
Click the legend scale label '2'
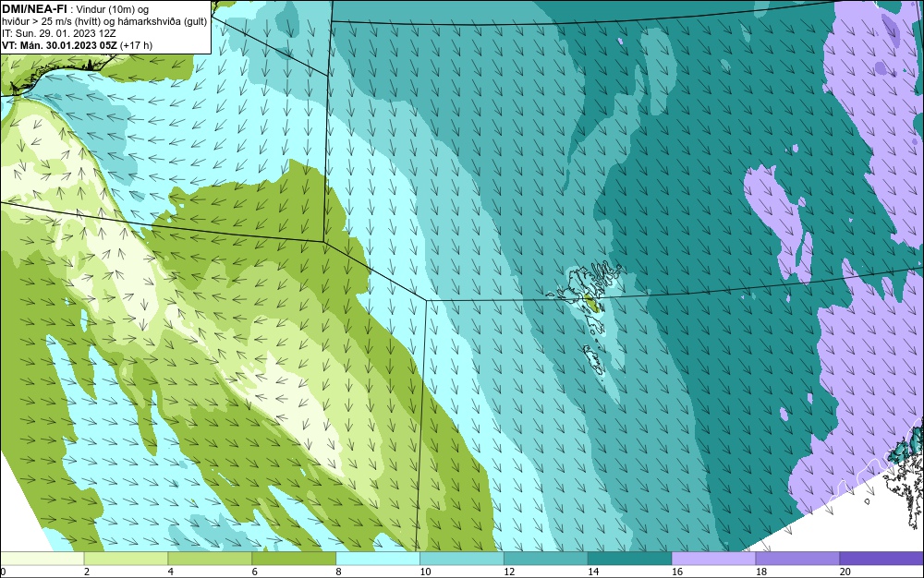[87, 572]
